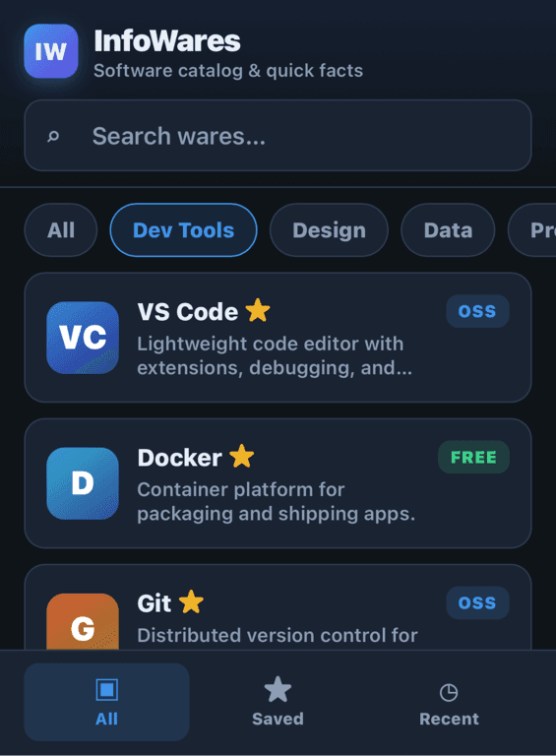
Task: Toggle the Git favorite star
Action: pyautogui.click(x=191, y=601)
